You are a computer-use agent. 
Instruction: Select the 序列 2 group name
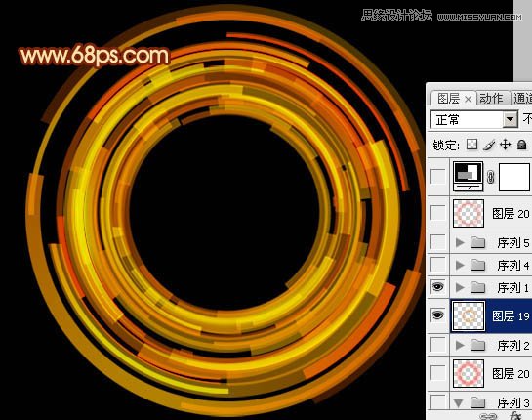pyautogui.click(x=513, y=346)
